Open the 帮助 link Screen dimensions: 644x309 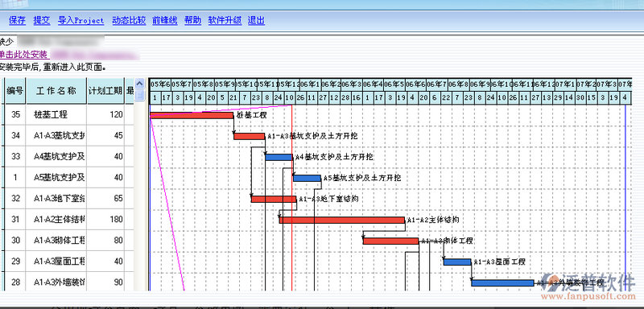click(192, 20)
